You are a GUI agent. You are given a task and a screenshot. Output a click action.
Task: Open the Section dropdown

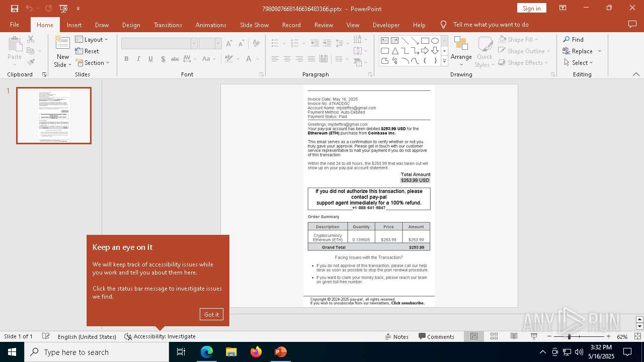click(x=92, y=62)
